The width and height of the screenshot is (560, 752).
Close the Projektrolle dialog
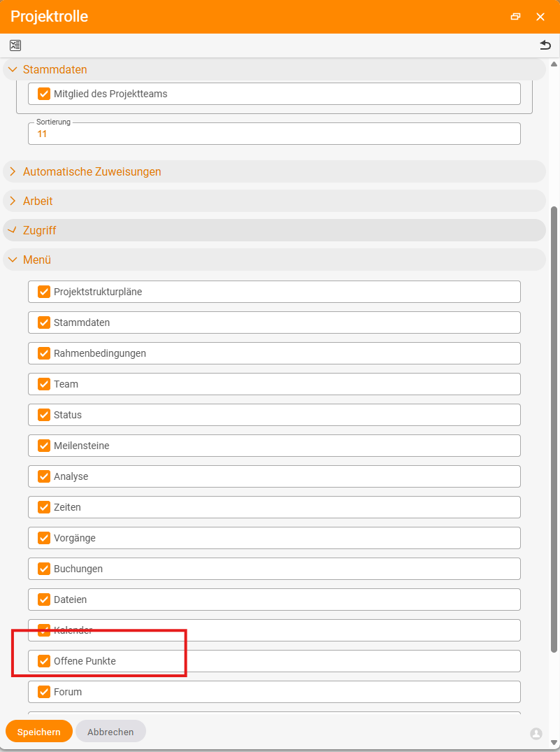pyautogui.click(x=540, y=17)
